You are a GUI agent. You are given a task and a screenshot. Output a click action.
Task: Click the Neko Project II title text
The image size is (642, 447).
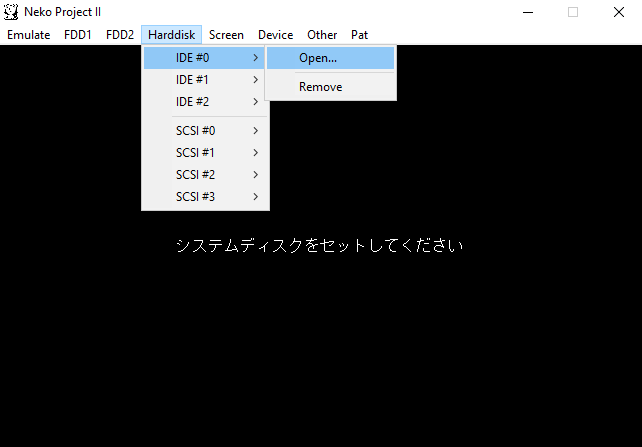[62, 12]
